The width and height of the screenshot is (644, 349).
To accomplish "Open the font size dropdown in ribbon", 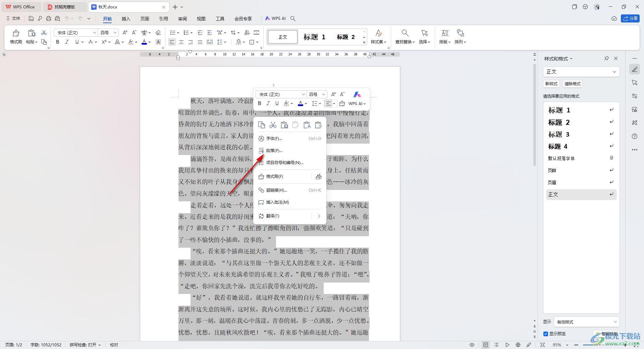I will [115, 33].
